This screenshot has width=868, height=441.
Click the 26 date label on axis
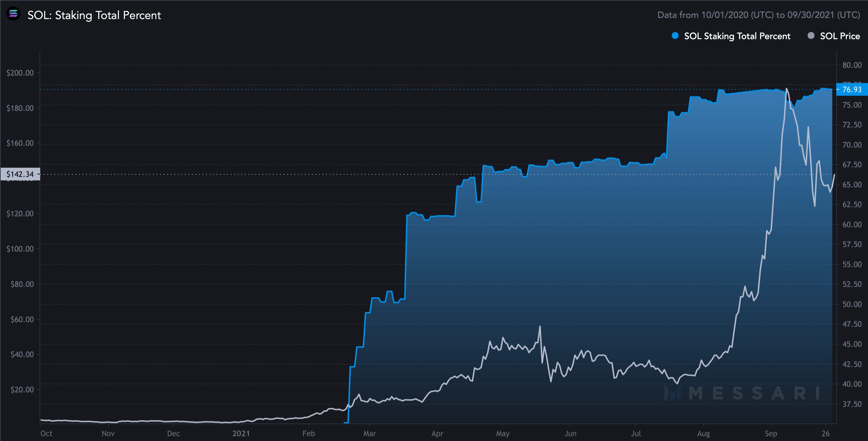pos(825,434)
